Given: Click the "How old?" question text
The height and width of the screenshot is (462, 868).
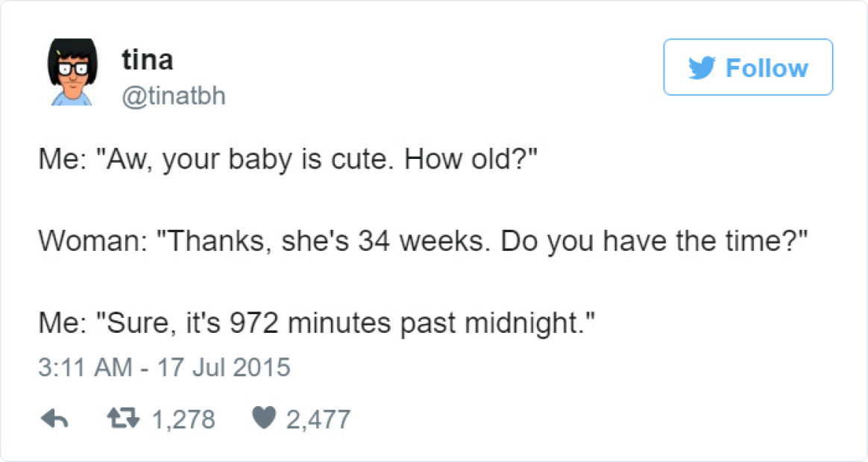Looking at the screenshot, I should coord(471,160).
